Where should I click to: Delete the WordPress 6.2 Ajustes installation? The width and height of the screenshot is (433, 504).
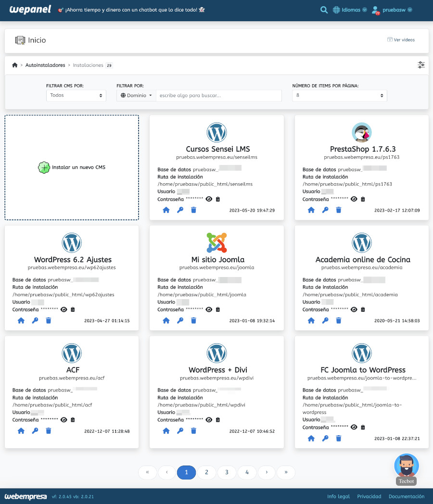49,320
